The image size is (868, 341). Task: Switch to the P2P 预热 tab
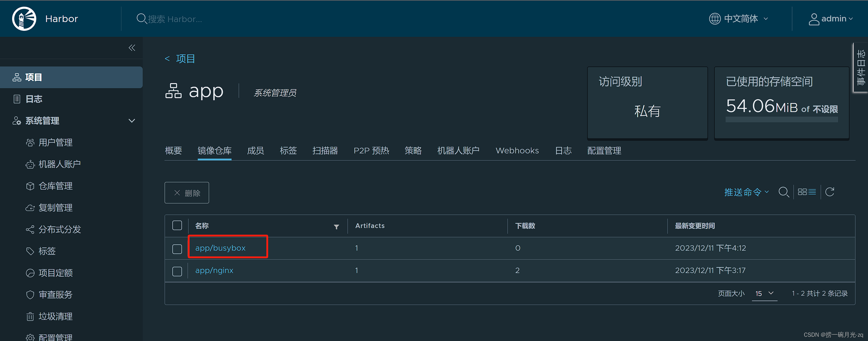[x=371, y=150]
